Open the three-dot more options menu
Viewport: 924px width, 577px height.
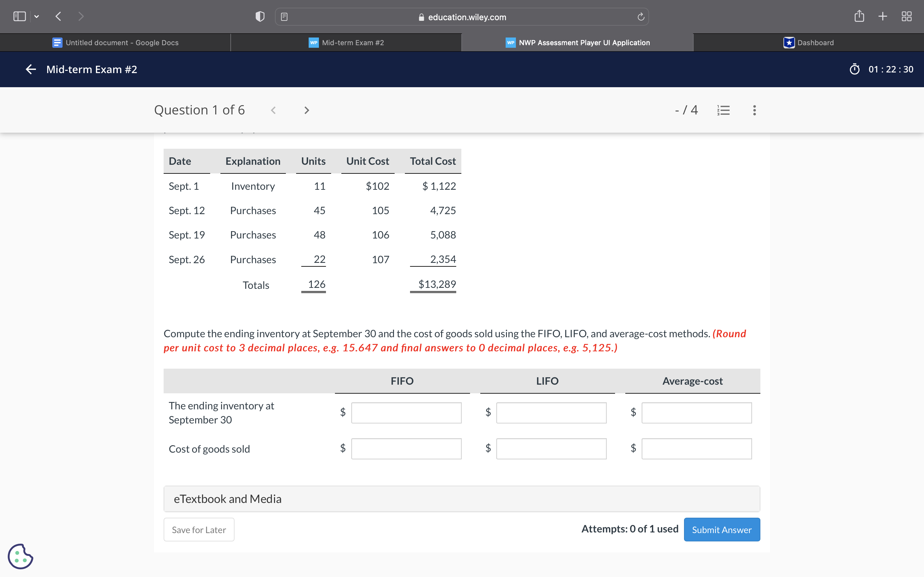[x=755, y=110]
